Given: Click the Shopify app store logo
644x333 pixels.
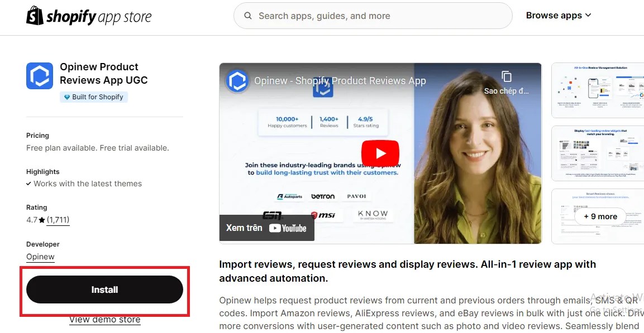Looking at the screenshot, I should click(x=88, y=16).
